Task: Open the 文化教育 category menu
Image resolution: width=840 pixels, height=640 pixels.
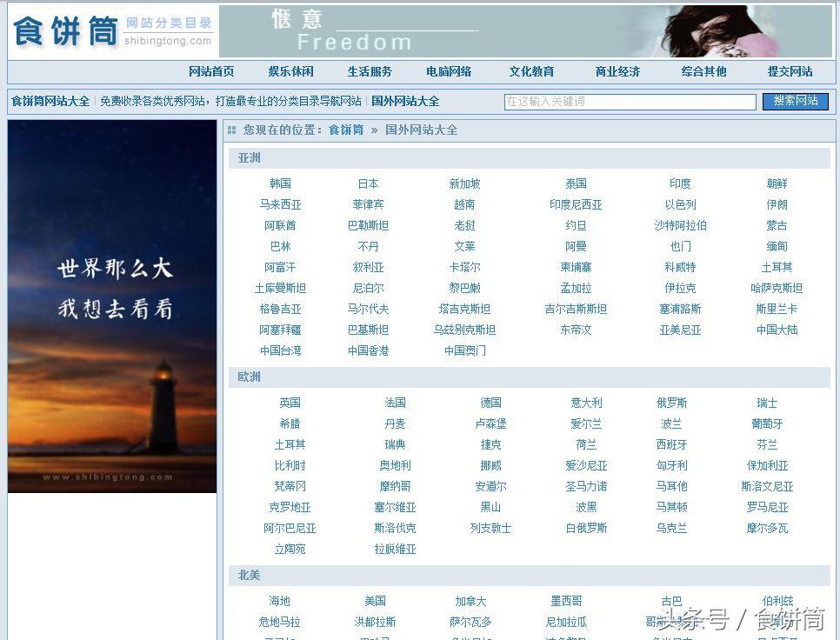Action: click(532, 72)
